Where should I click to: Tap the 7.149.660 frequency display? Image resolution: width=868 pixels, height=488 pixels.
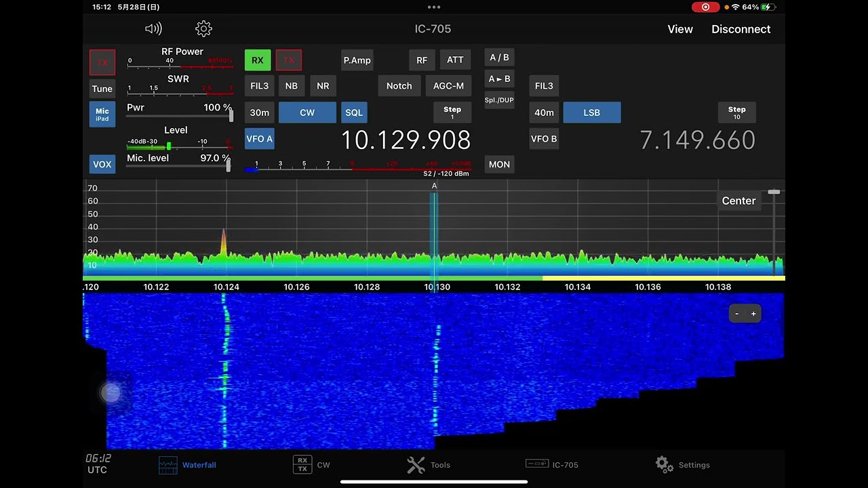tap(697, 140)
